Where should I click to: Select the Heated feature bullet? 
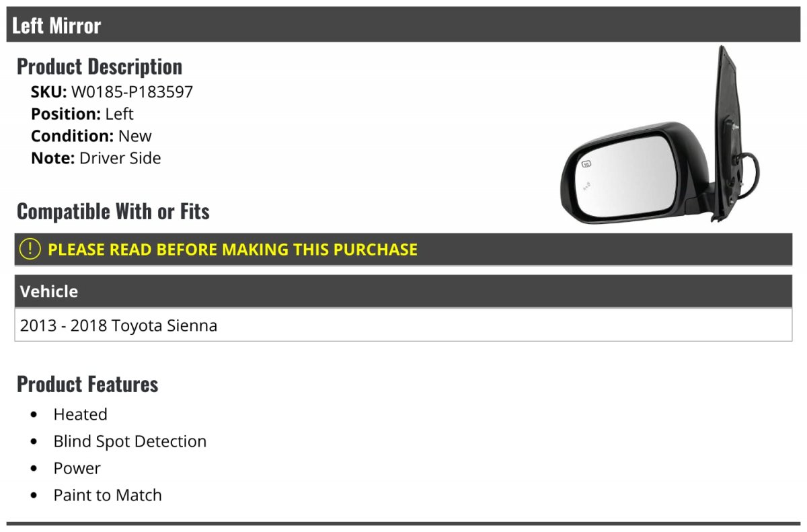click(x=80, y=414)
